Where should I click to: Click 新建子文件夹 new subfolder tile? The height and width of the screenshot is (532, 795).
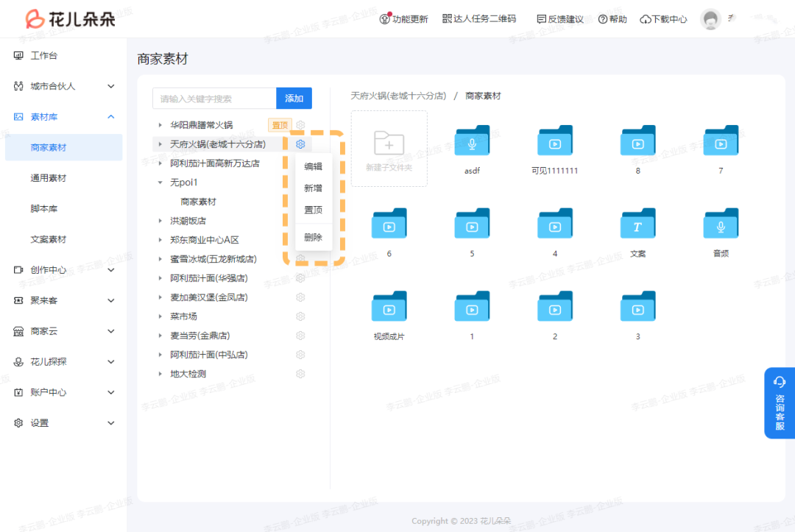coord(389,149)
